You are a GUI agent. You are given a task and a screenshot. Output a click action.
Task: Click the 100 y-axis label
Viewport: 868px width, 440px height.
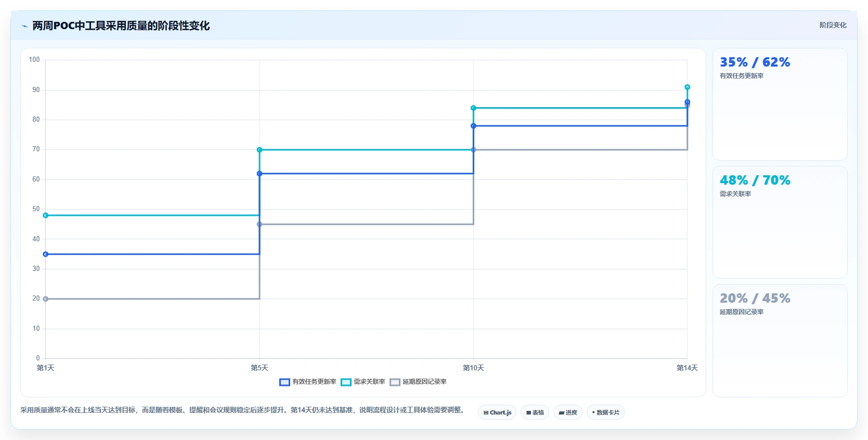pos(34,60)
